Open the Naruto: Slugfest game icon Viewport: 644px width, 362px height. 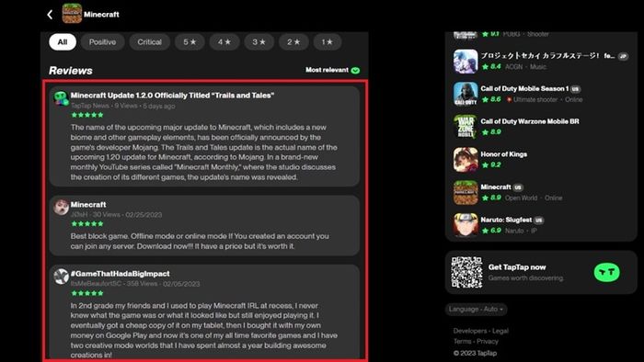point(466,225)
